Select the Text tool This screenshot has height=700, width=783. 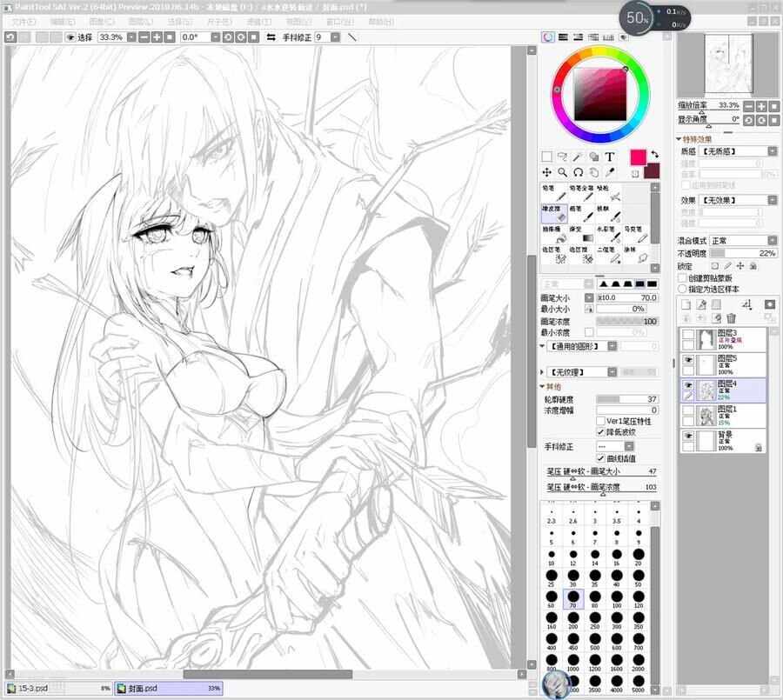tap(610, 157)
